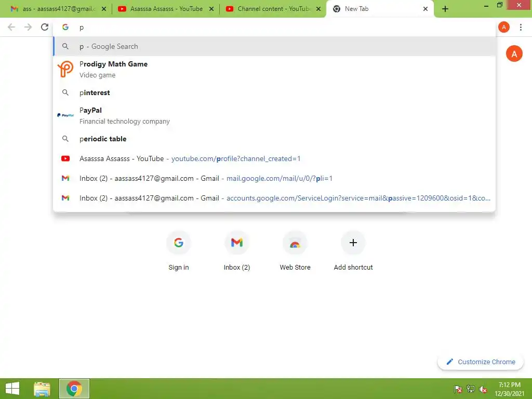Screen dimensions: 532x399
Task: Reload the page with the refresh icon
Action: click(x=45, y=27)
